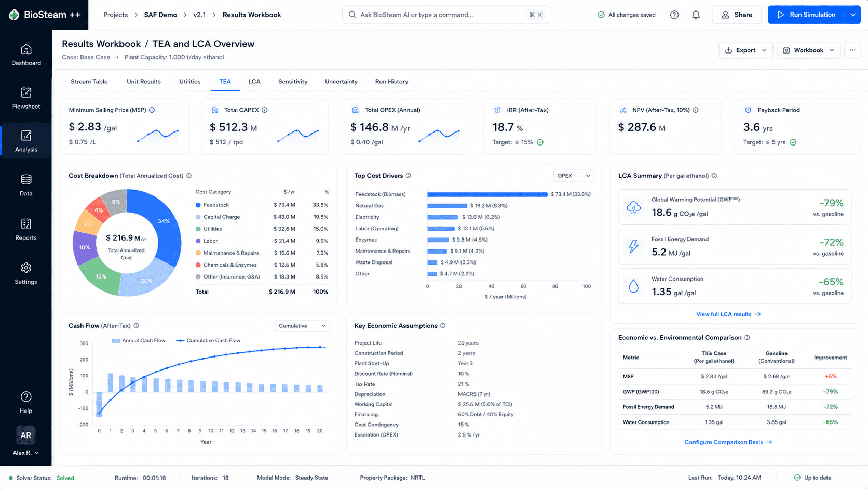The image size is (868, 489).
Task: Click the BioSteam++ logo
Action: coord(45,15)
